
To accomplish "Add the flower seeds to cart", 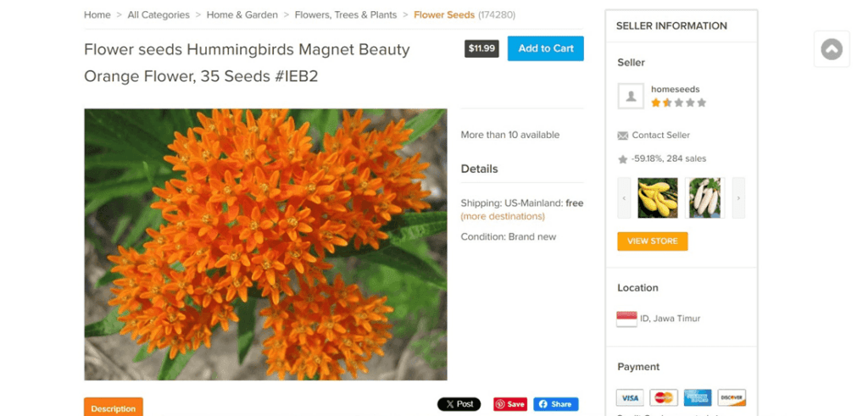I will point(545,48).
